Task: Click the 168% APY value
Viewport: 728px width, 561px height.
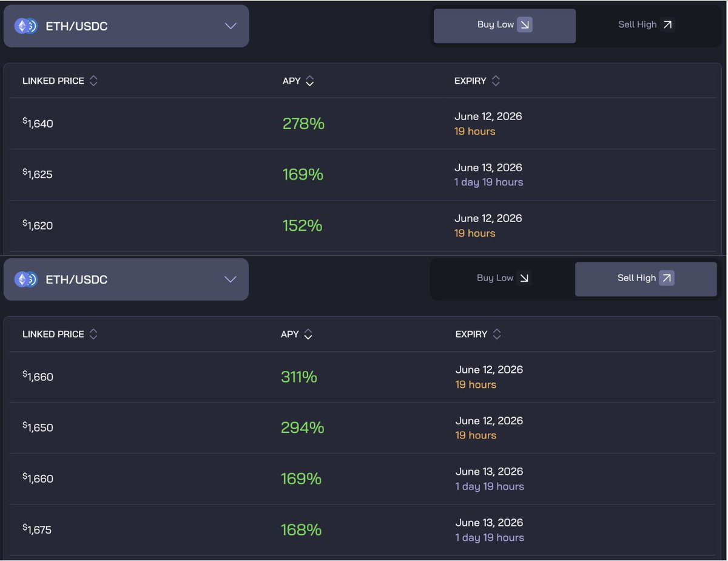Action: [301, 530]
